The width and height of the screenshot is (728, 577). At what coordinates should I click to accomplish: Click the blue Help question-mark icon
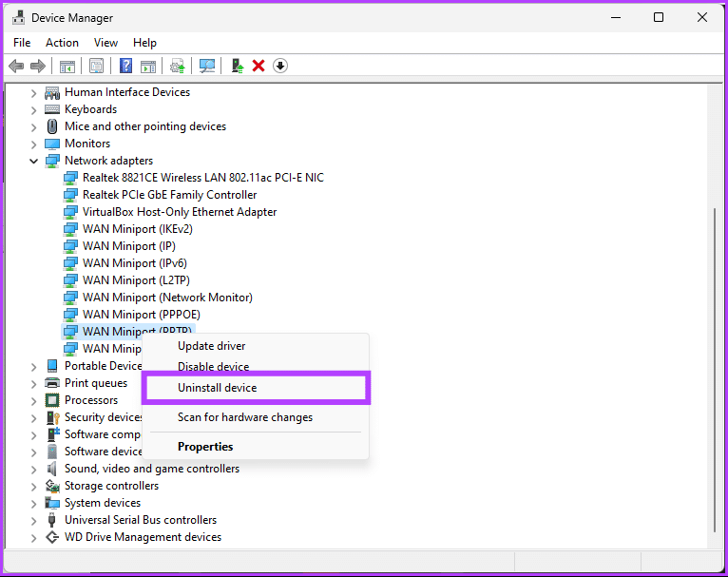point(125,66)
